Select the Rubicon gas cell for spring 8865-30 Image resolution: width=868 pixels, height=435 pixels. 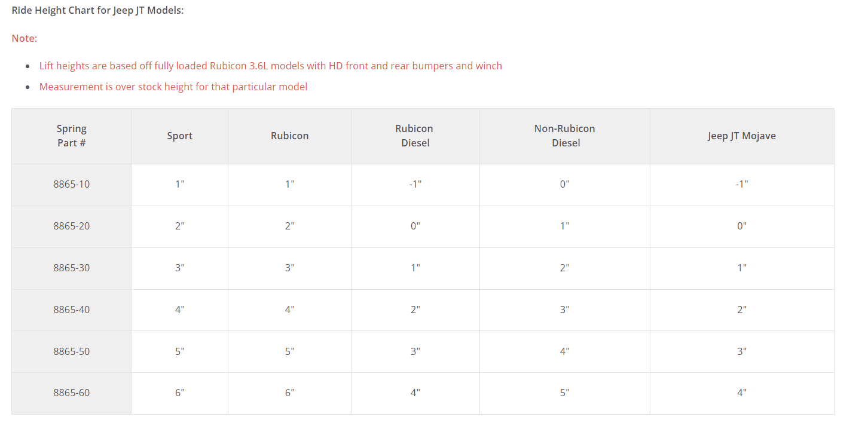(x=290, y=268)
